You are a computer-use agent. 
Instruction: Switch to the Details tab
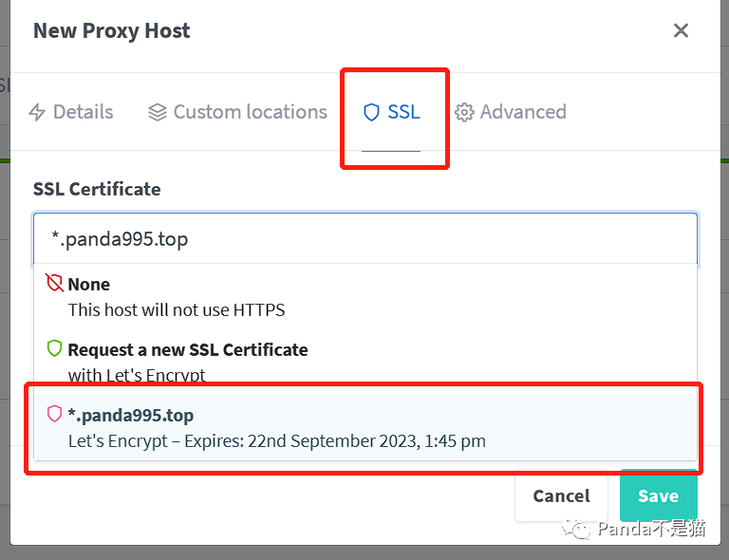[71, 112]
